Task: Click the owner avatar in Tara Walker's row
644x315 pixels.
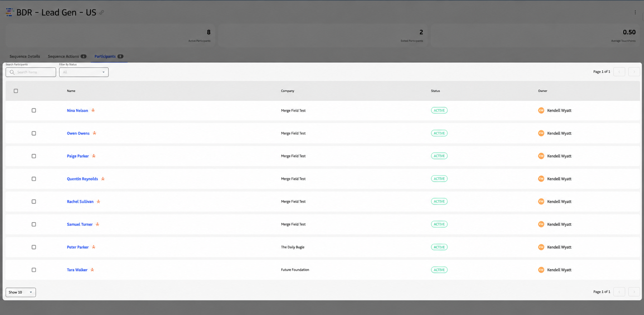Action: point(541,270)
